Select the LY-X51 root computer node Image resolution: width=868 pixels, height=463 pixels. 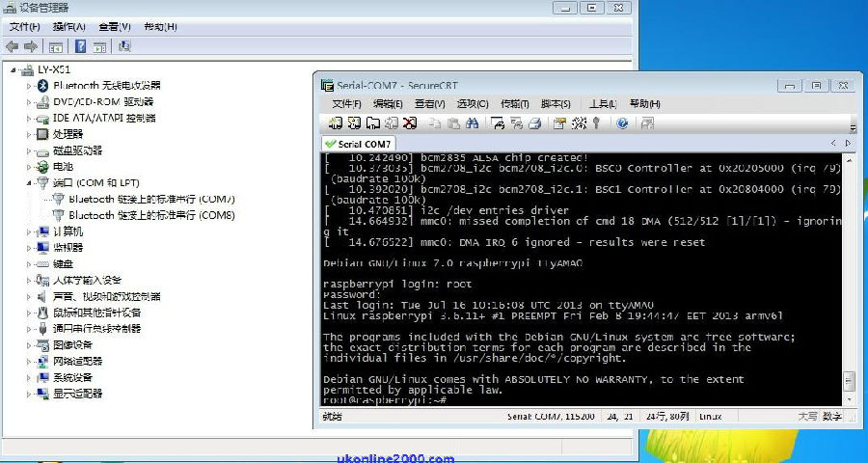click(54, 69)
